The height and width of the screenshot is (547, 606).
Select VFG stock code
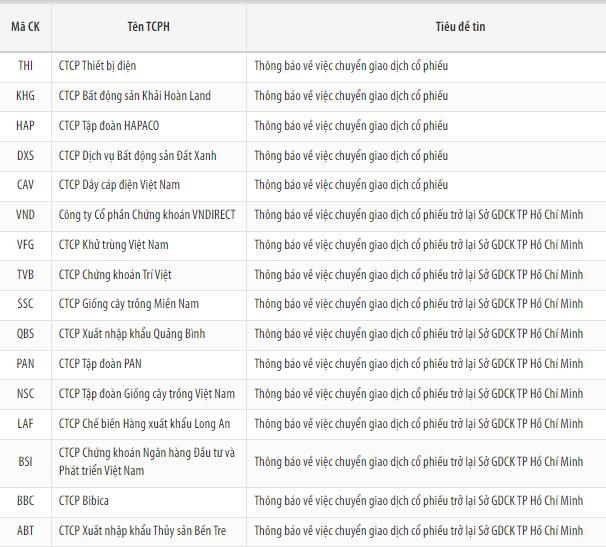point(25,245)
